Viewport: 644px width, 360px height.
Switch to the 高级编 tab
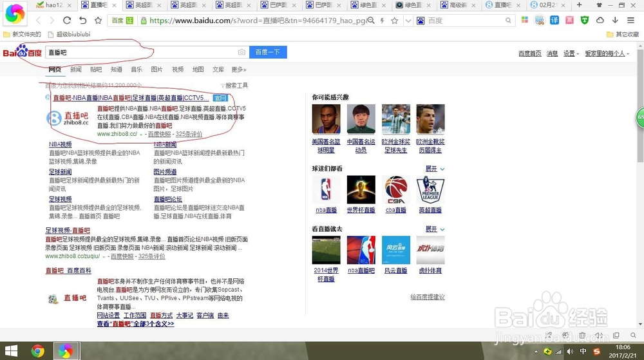(x=457, y=5)
